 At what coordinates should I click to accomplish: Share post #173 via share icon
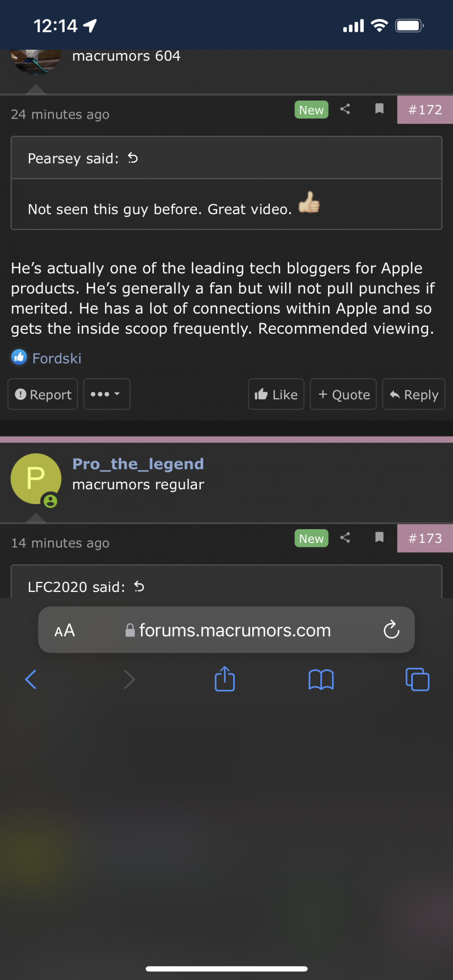pos(345,538)
